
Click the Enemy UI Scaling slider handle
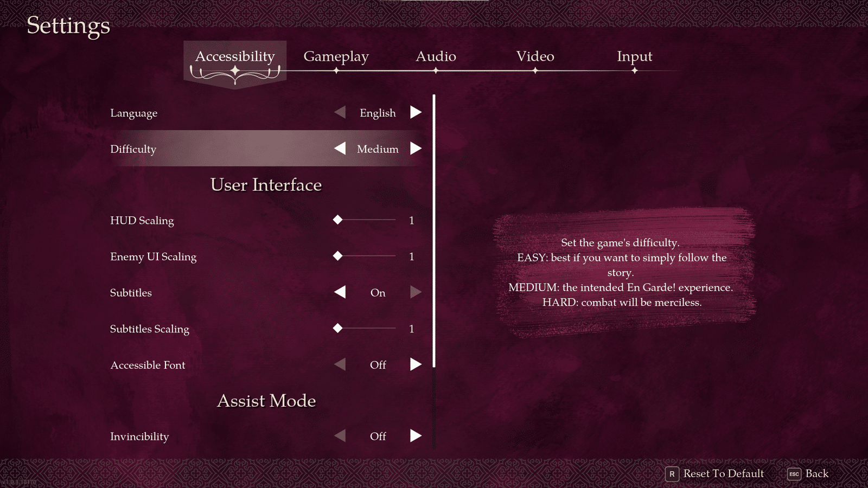[337, 256]
